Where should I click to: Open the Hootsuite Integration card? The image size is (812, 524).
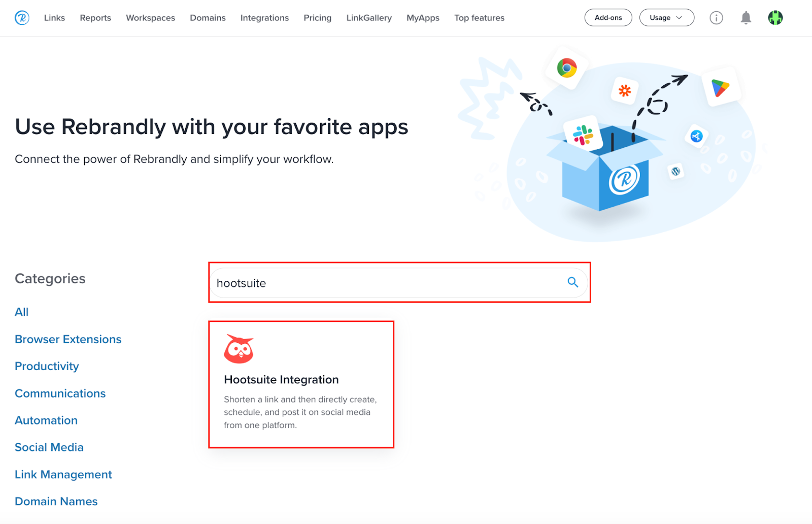[x=301, y=384]
